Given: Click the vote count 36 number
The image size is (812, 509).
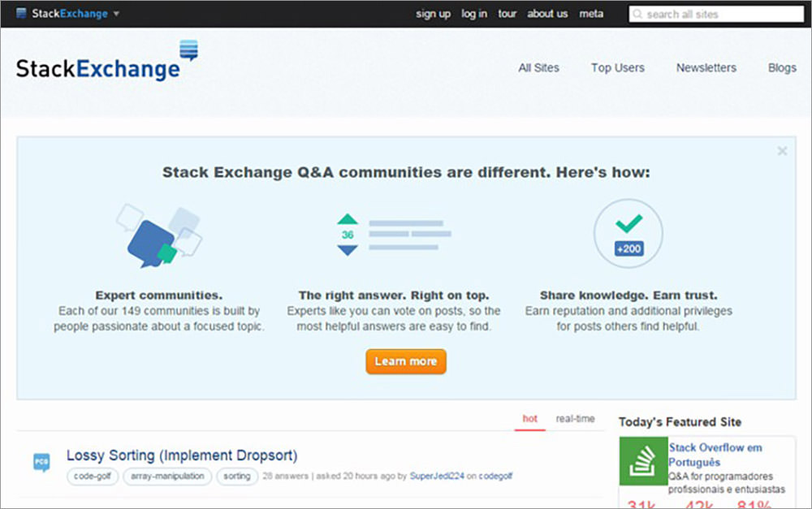Looking at the screenshot, I should pyautogui.click(x=348, y=235).
